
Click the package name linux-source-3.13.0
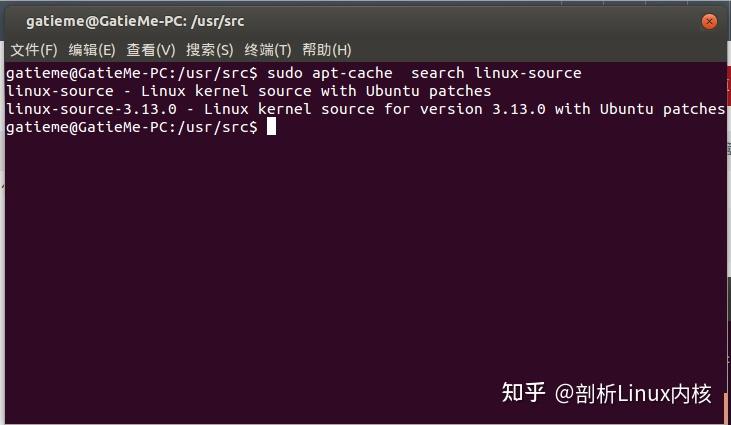pyautogui.click(x=91, y=109)
